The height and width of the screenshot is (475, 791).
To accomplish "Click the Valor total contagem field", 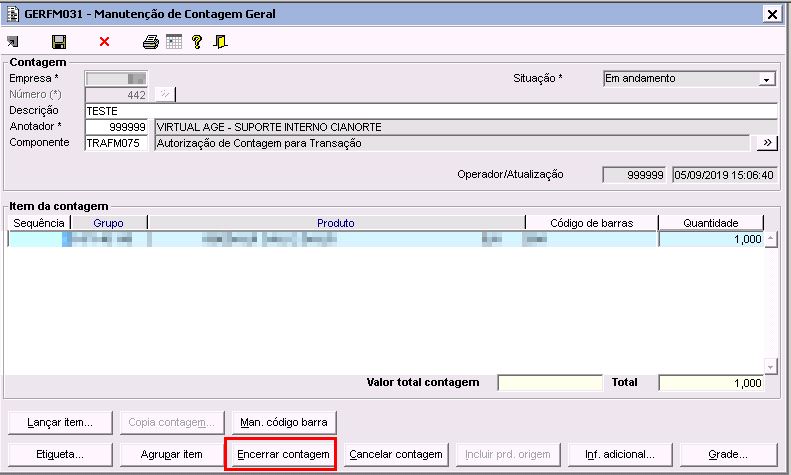I will pyautogui.click(x=550, y=383).
